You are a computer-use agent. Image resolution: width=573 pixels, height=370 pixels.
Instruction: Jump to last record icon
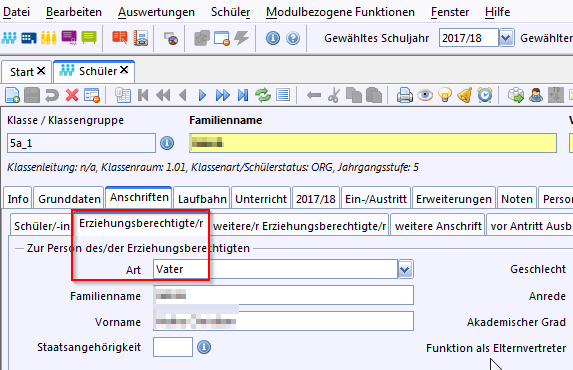[243, 95]
